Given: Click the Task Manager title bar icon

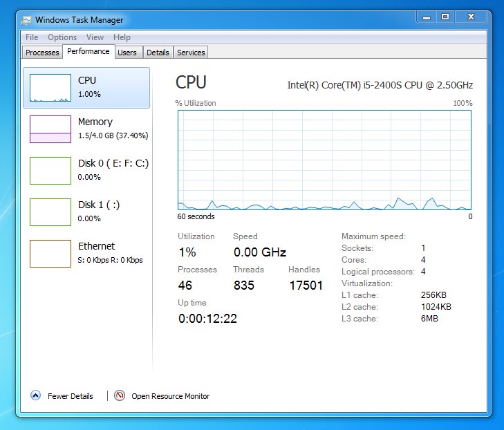Looking at the screenshot, I should 26,20.
